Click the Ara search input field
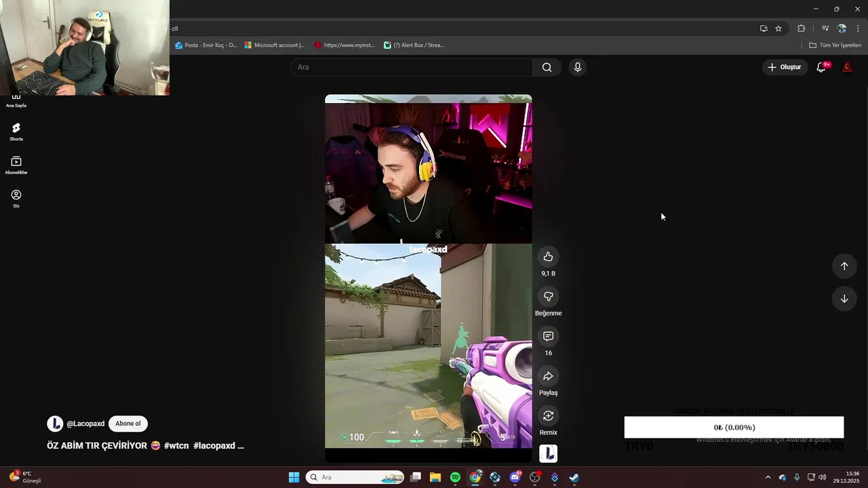 (412, 67)
